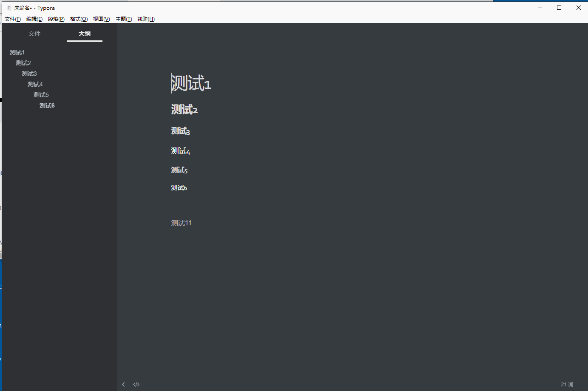Jump to 测试6 in outline
This screenshot has height=391, width=588.
(47, 105)
